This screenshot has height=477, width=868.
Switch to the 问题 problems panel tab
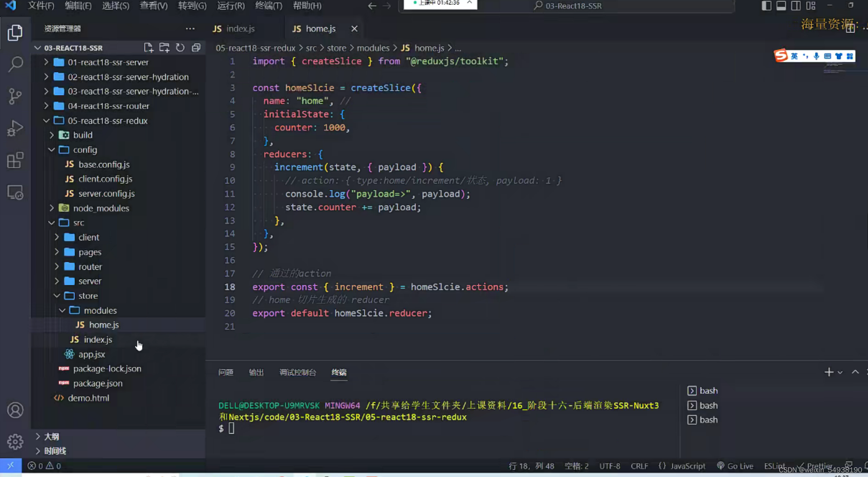point(226,372)
